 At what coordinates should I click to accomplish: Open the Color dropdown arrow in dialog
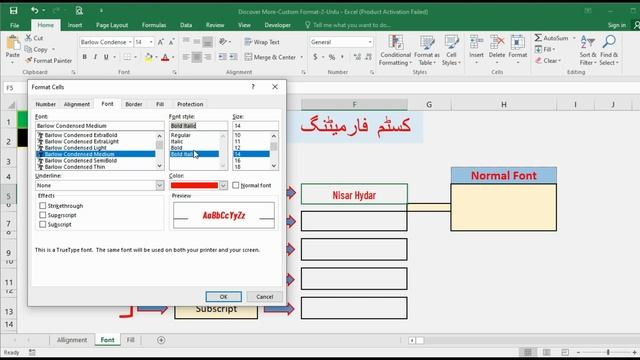pyautogui.click(x=223, y=185)
